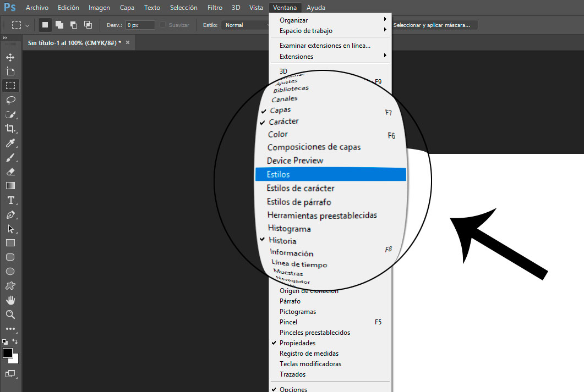Expand the Espacio de trabajo submenu
The width and height of the screenshot is (584, 392).
pos(330,30)
